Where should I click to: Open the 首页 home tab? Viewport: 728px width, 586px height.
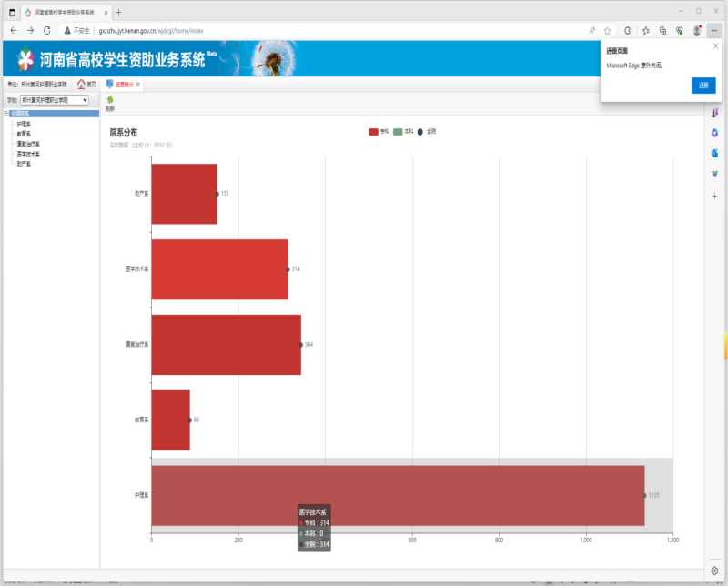(x=86, y=84)
